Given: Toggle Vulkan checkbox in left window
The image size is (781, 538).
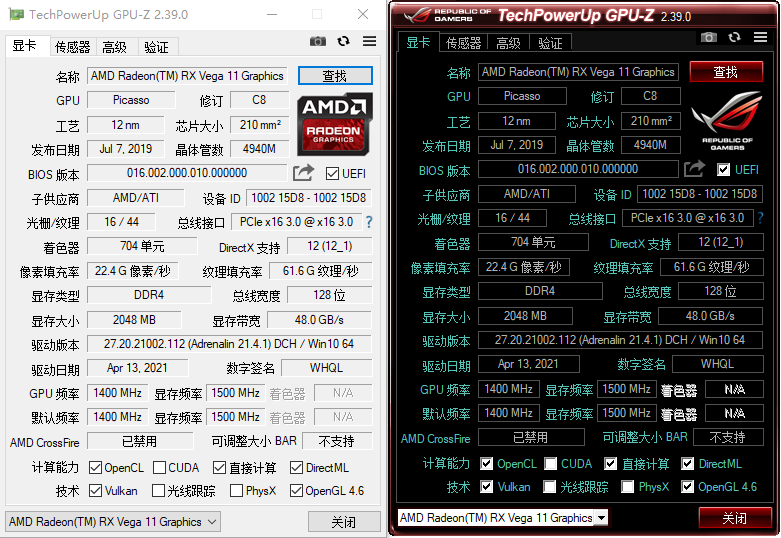Looking at the screenshot, I should point(95,491).
